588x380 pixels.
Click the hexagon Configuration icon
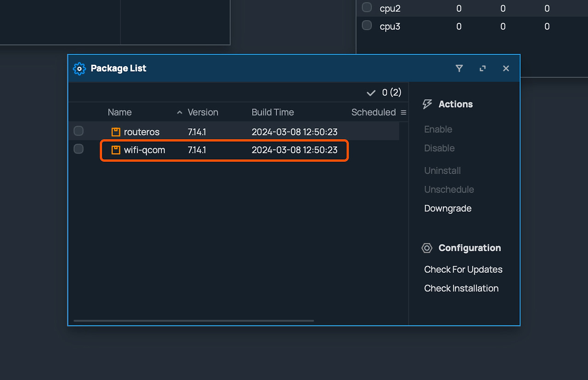tap(427, 248)
